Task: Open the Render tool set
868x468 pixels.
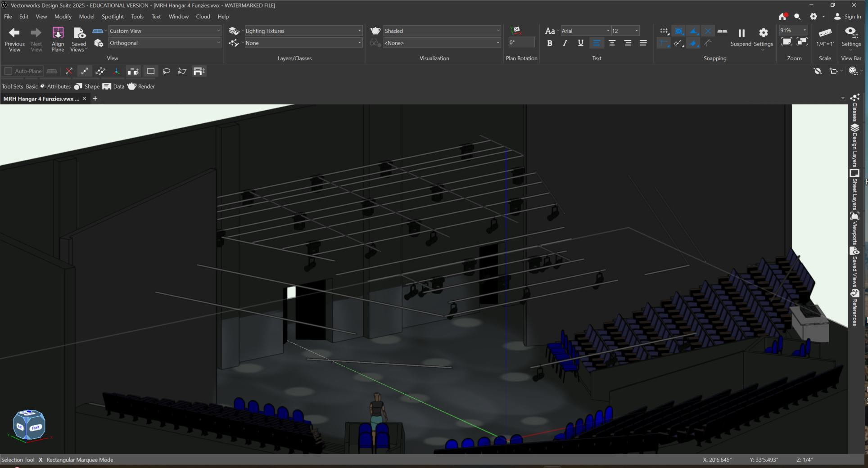Action: coord(141,86)
